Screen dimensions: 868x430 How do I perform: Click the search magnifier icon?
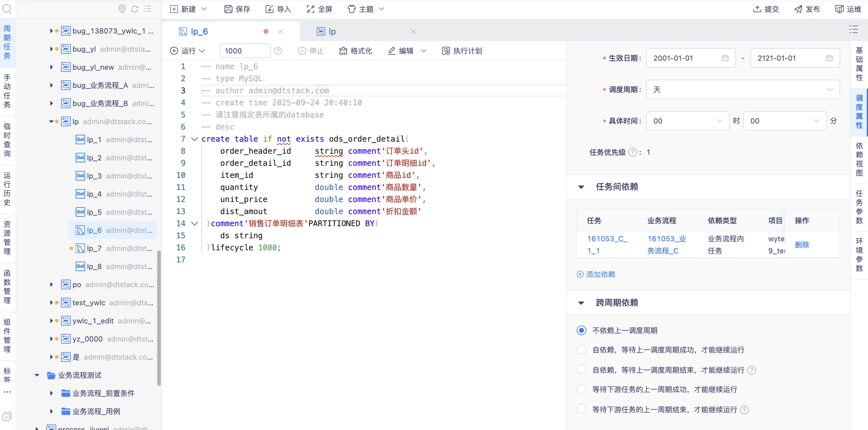coord(7,9)
